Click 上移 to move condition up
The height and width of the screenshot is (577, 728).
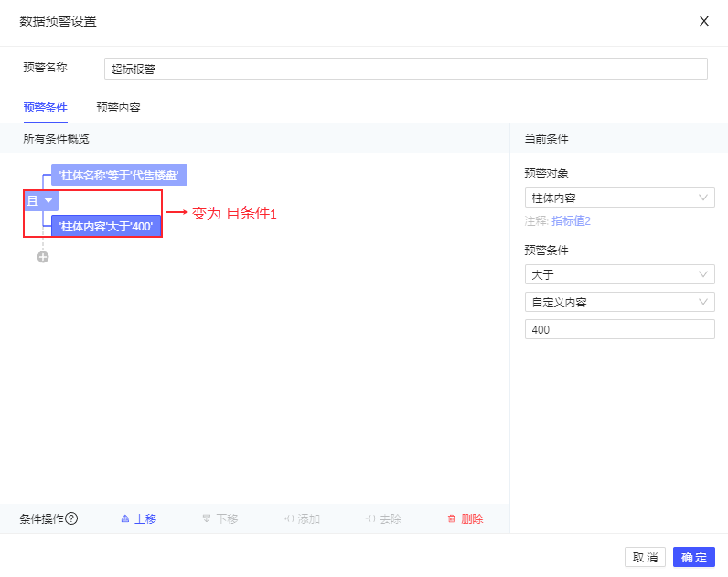138,518
